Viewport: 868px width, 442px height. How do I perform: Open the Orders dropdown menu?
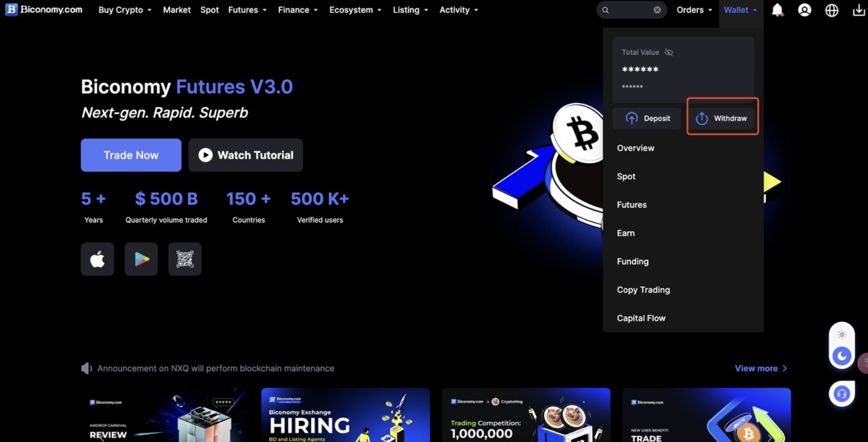(694, 10)
